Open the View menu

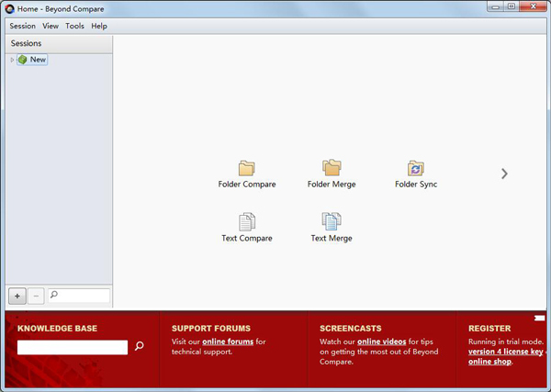pyautogui.click(x=51, y=26)
